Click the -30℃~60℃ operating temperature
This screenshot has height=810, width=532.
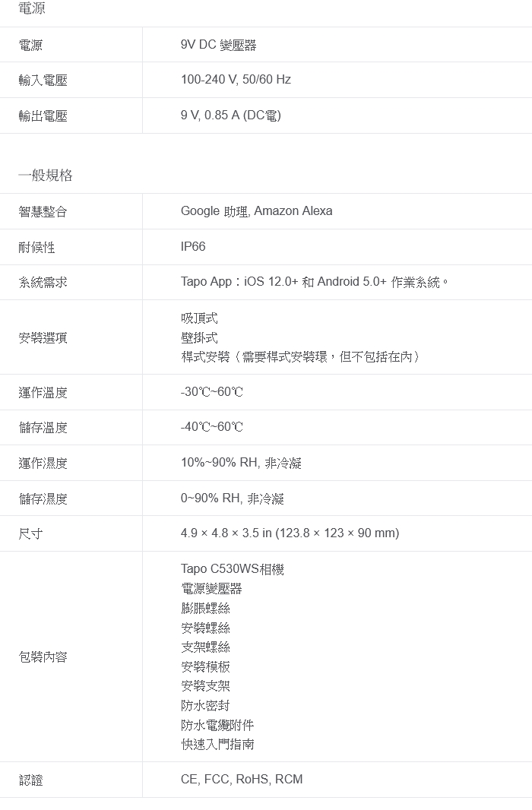(212, 392)
